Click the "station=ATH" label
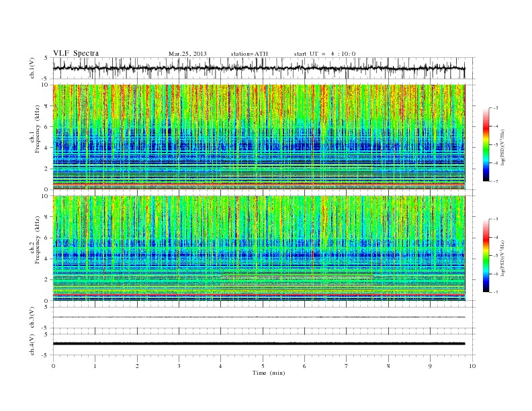The height and width of the screenshot is (411, 532). 249,54
